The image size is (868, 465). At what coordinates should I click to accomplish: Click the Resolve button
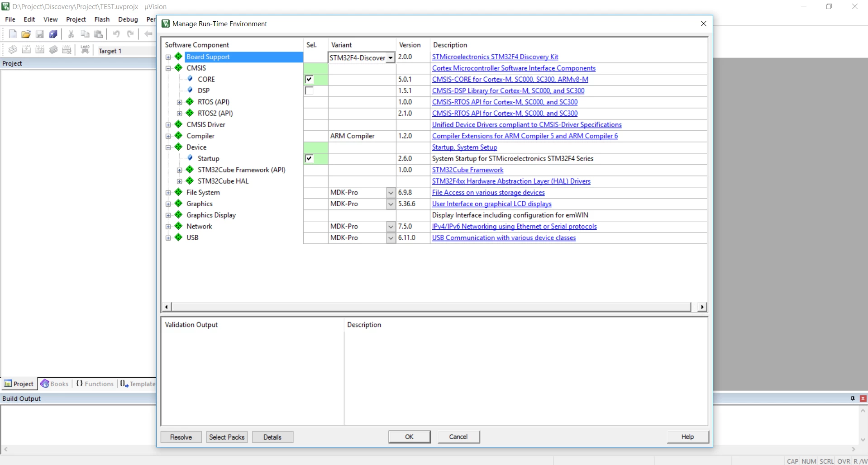click(181, 437)
